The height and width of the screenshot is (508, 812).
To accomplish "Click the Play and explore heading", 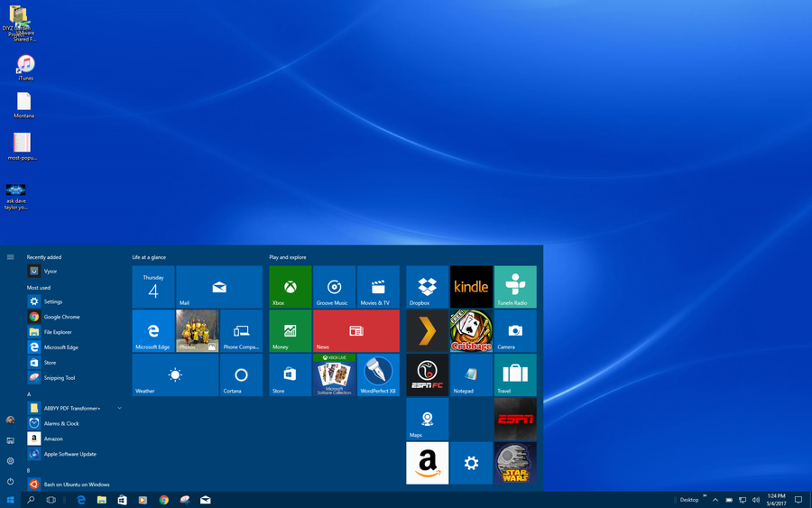I will tap(288, 257).
